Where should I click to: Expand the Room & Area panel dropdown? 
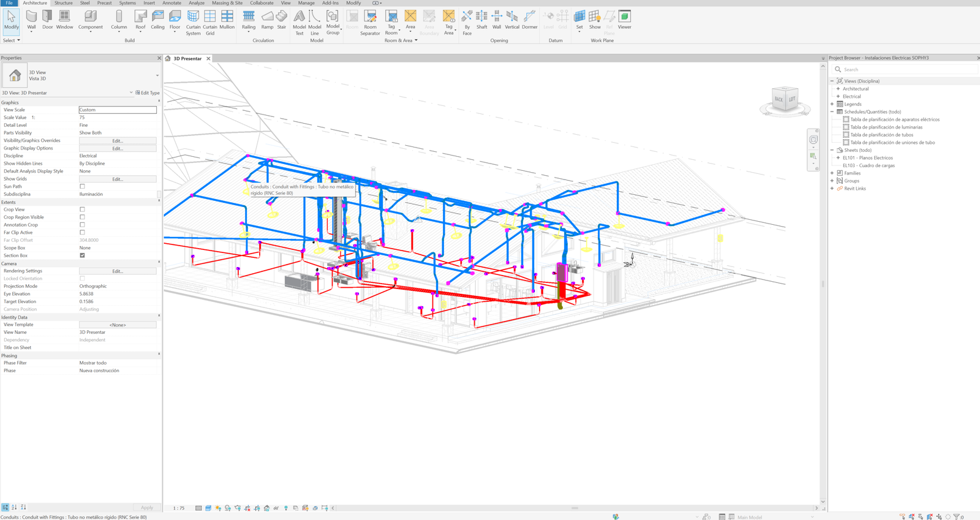click(401, 40)
